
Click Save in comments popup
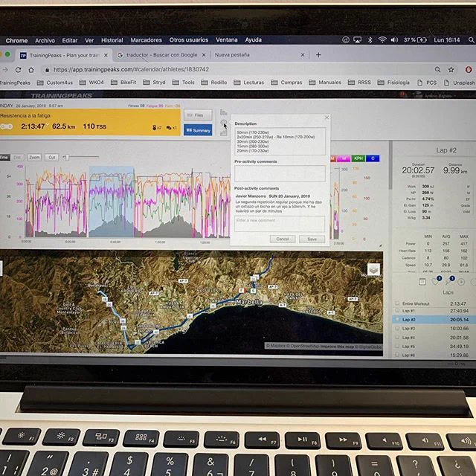[x=312, y=239]
